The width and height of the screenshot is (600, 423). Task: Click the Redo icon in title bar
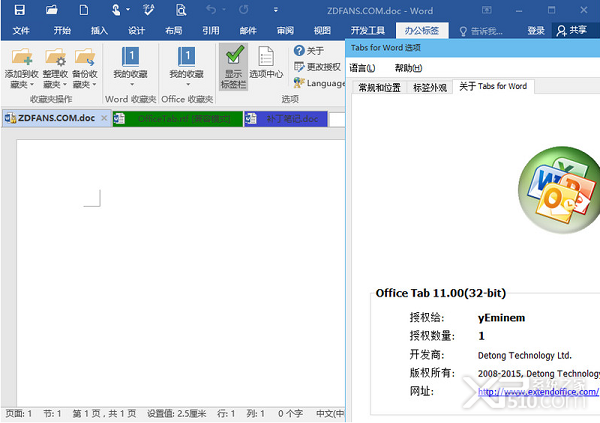tap(244, 10)
